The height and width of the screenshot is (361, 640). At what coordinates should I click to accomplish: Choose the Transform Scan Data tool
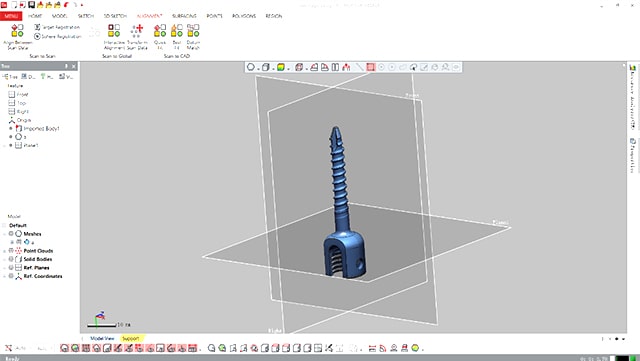coord(137,36)
